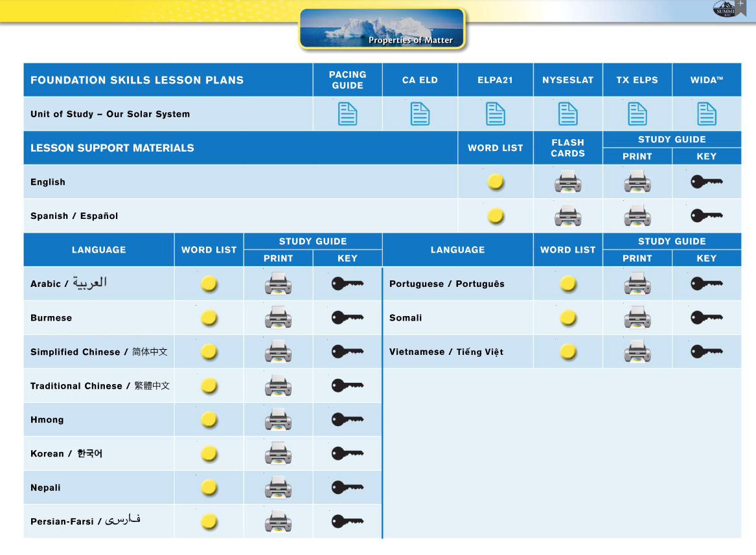The height and width of the screenshot is (555, 756).
Task: Print the Korean study guide
Action: [278, 453]
